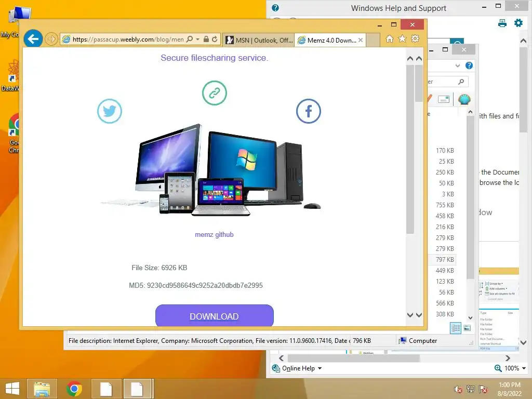Click the Help window horizontal scroll right arrow
This screenshot has width=532, height=399.
pyautogui.click(x=508, y=358)
